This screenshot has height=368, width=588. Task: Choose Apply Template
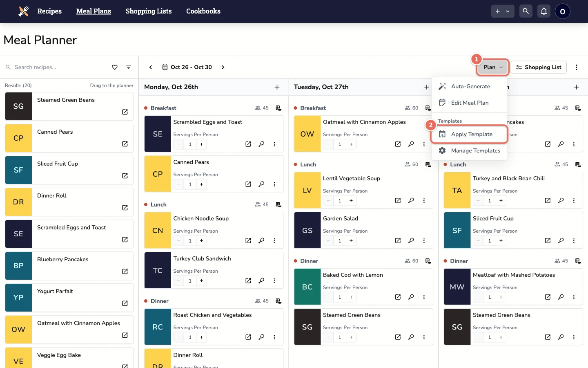[469, 134]
